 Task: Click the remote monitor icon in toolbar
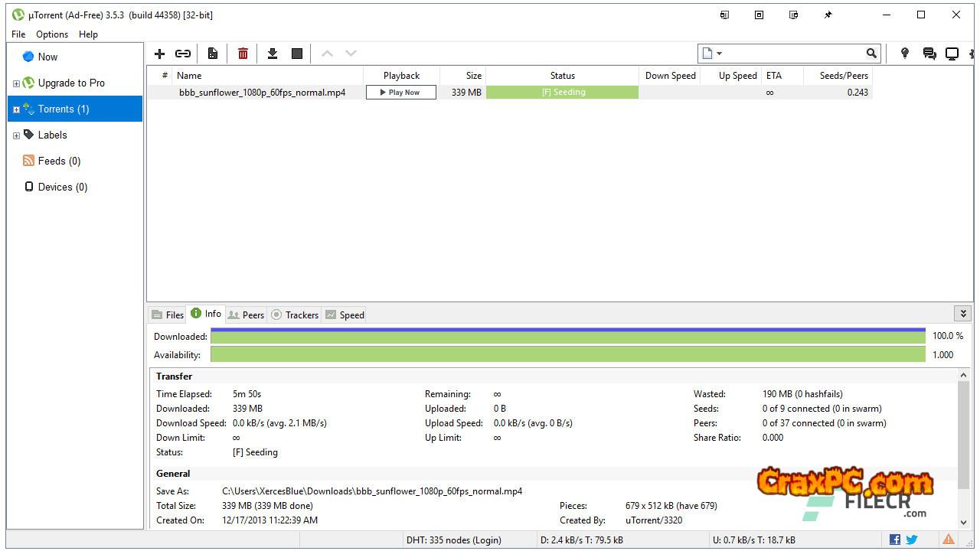[952, 54]
